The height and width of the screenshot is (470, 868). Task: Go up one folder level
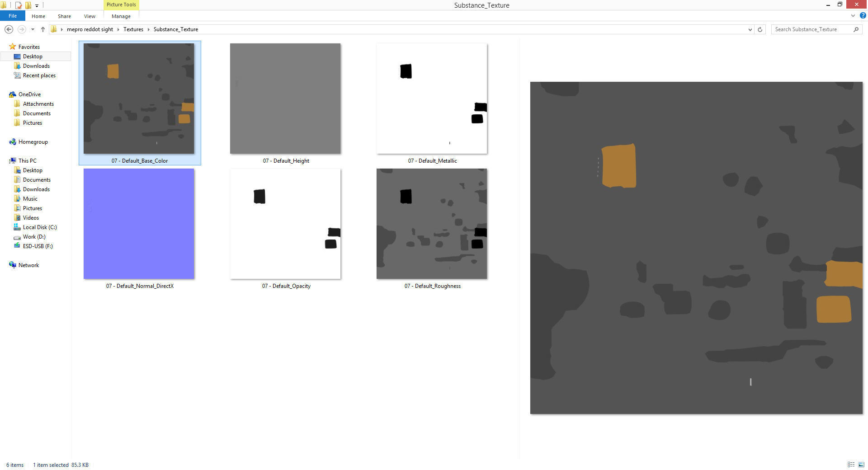coord(43,29)
